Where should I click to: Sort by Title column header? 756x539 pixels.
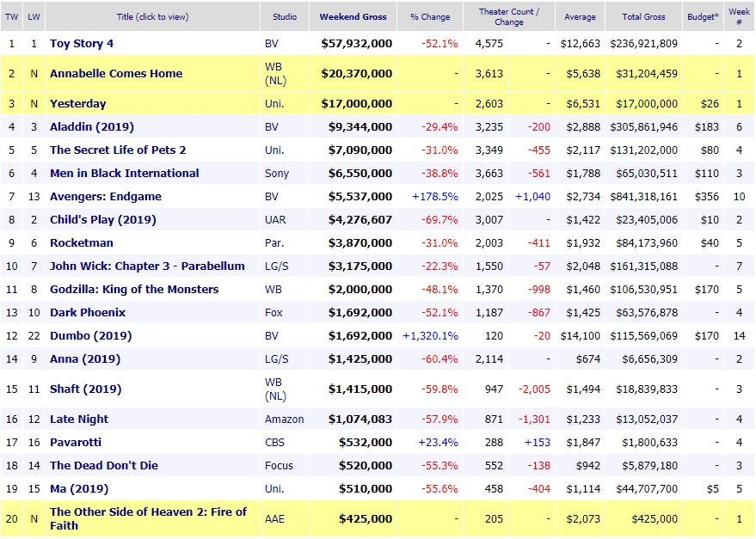(x=152, y=17)
